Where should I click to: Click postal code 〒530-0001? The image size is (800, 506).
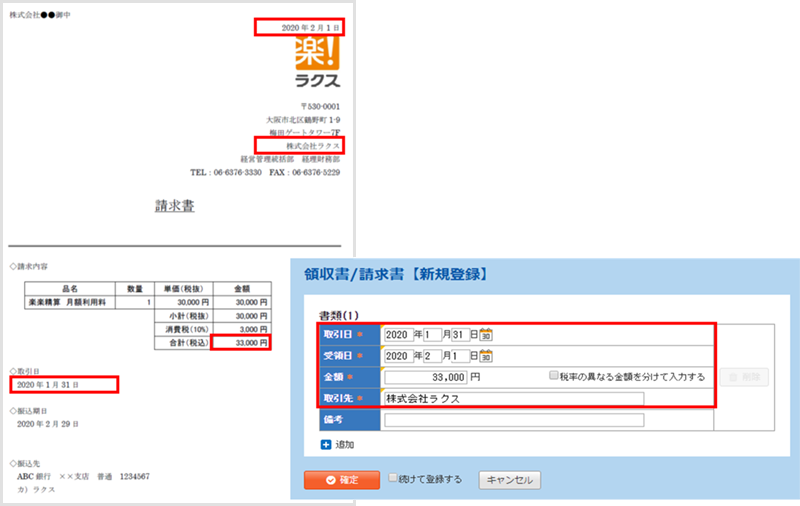tap(320, 107)
